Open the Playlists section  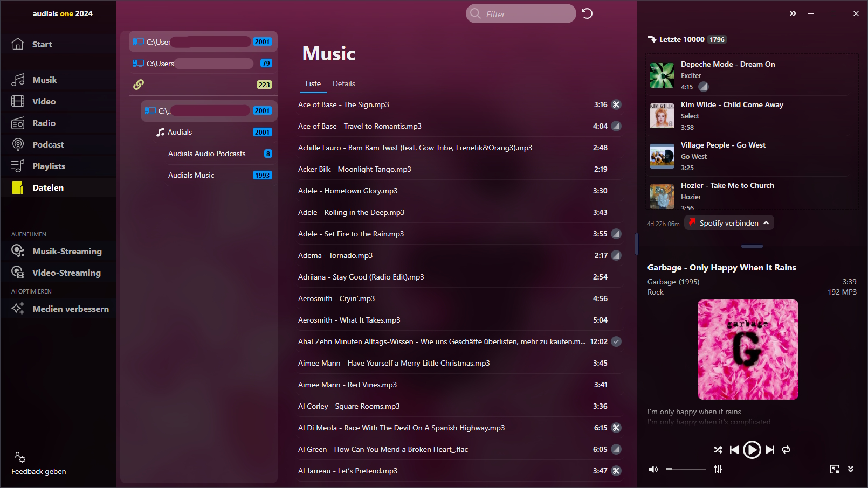(58, 166)
